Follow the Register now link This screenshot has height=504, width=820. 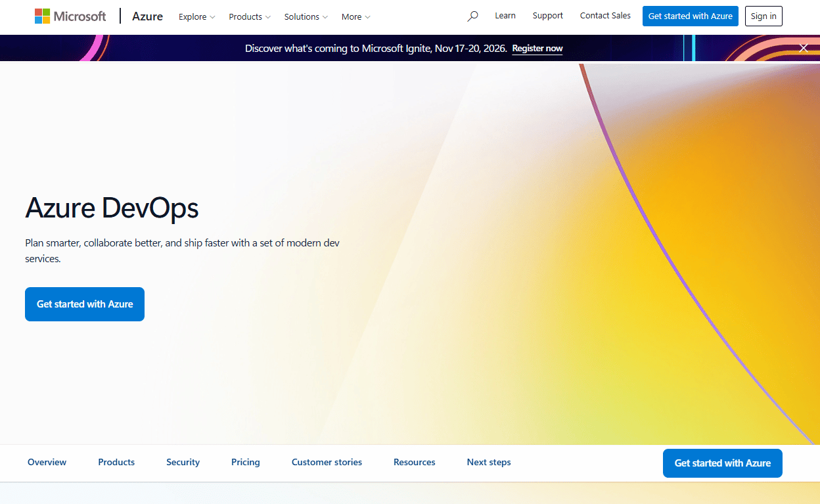537,48
